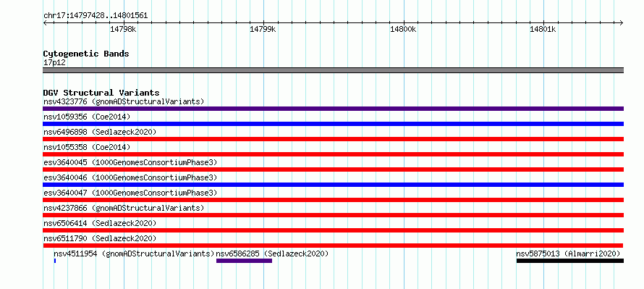This screenshot has height=289, width=644.
Task: Select nsv4323776 gnomADStructuralVariants label
Action: [124, 101]
